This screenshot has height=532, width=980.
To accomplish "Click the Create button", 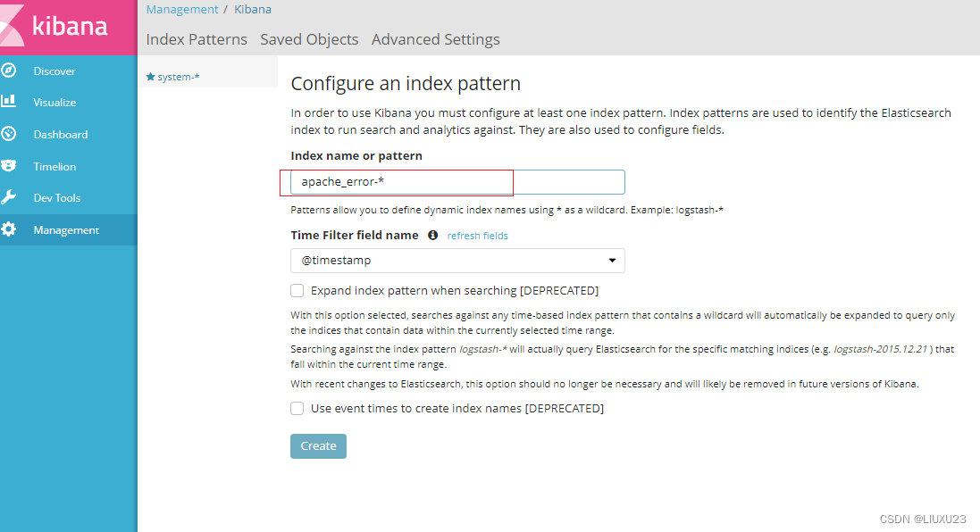I will click(x=318, y=445).
